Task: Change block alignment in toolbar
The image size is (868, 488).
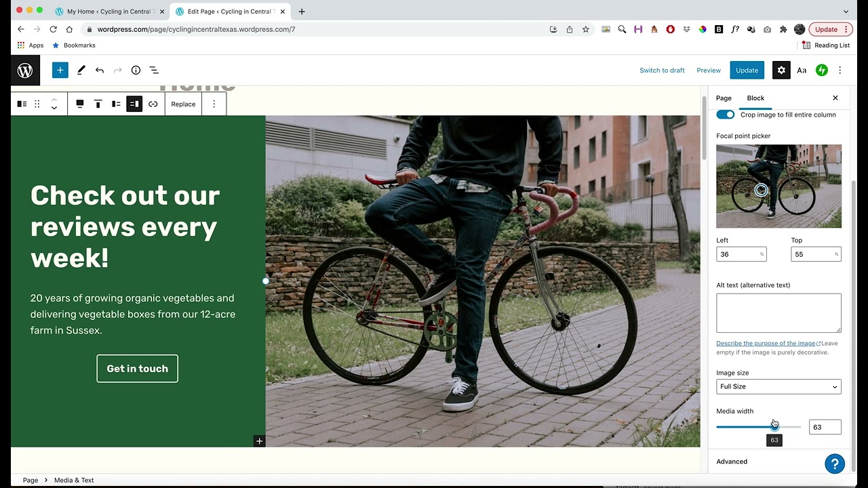Action: [80, 104]
